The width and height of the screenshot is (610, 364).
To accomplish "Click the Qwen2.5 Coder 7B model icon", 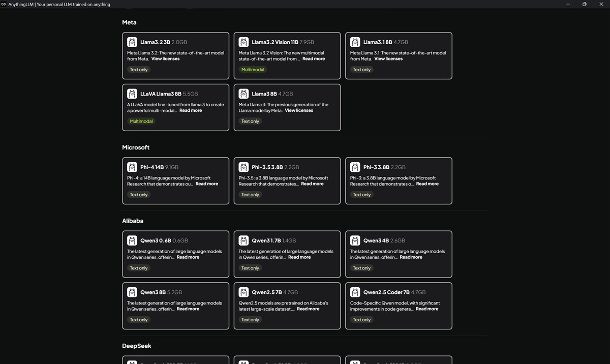I will [355, 292].
